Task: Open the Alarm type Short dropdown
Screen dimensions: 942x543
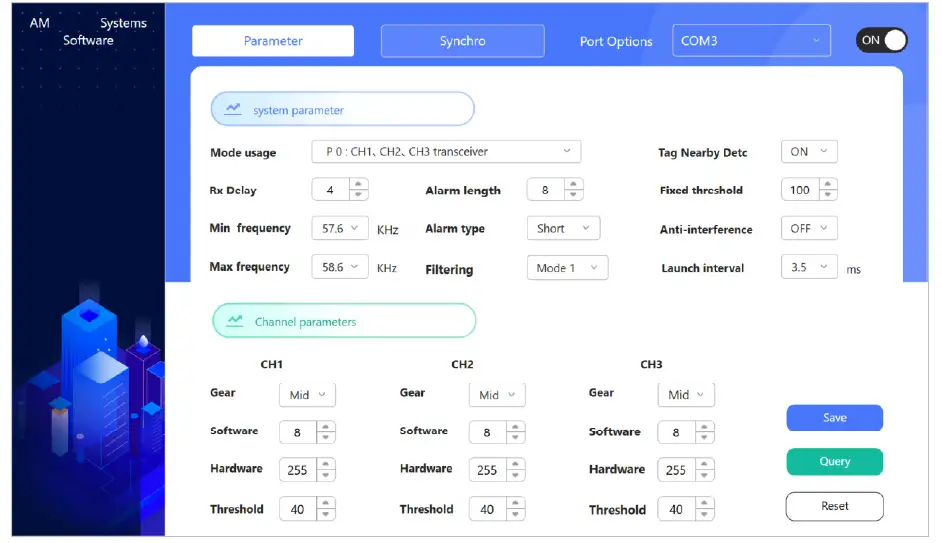Action: tap(563, 228)
